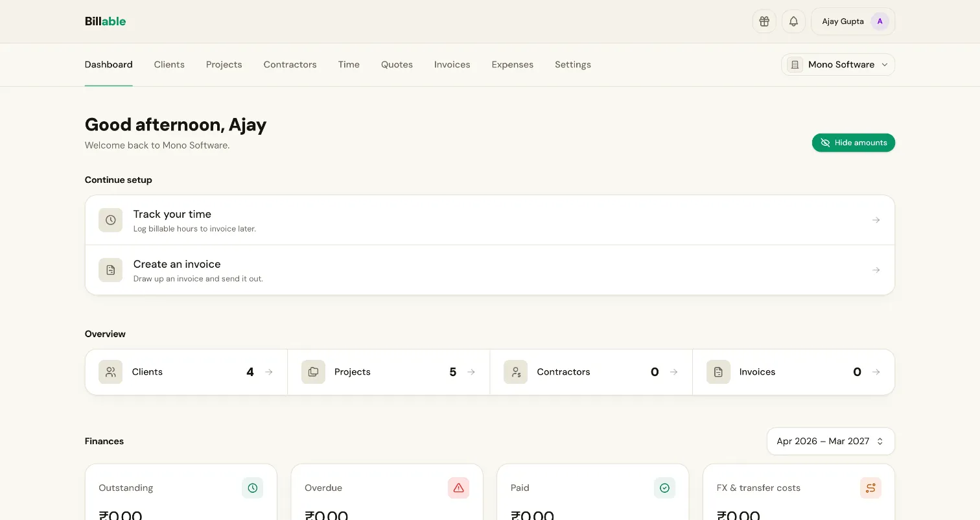Click the Finances section heading

pyautogui.click(x=104, y=441)
